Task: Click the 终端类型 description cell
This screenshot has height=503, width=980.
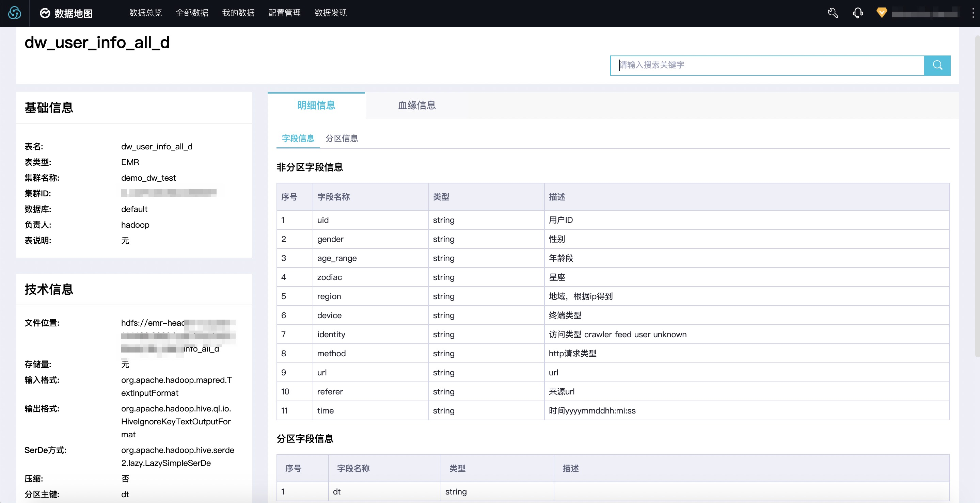Action: click(747, 315)
